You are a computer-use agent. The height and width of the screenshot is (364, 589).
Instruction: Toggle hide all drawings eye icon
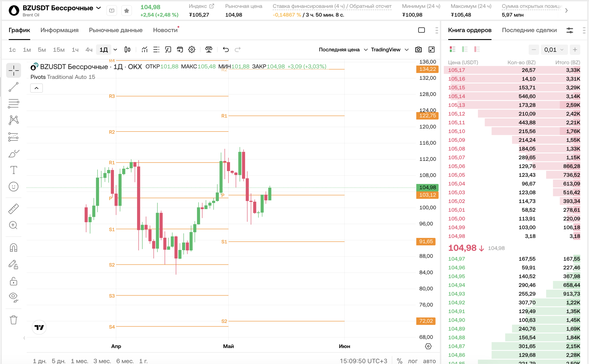[14, 298]
